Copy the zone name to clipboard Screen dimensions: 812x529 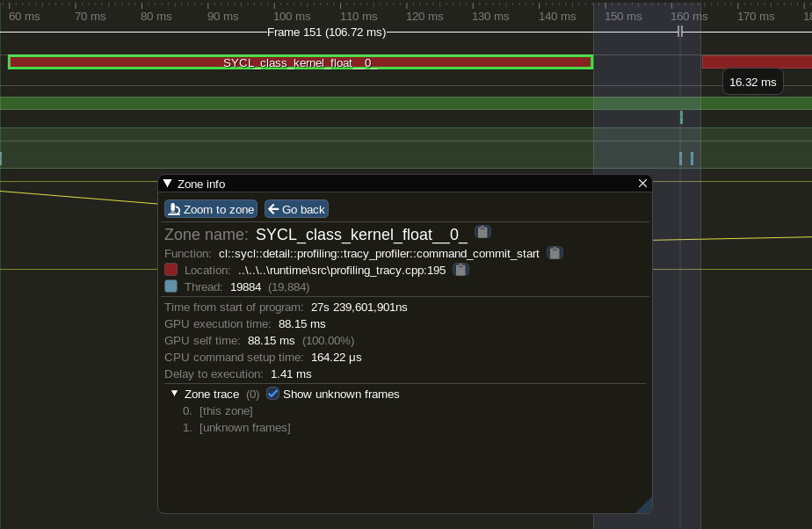[x=482, y=232]
